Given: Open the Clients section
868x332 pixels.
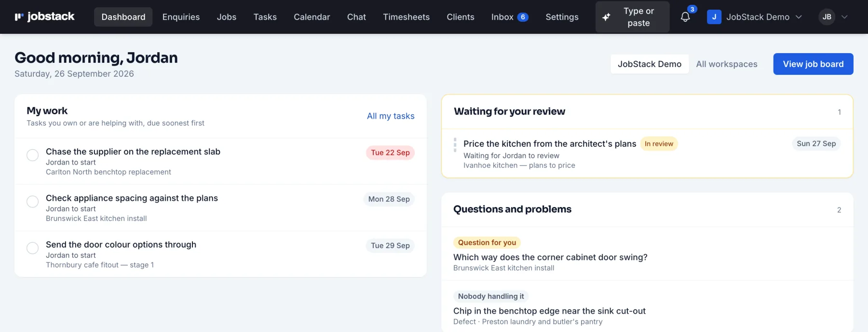Looking at the screenshot, I should (x=461, y=17).
